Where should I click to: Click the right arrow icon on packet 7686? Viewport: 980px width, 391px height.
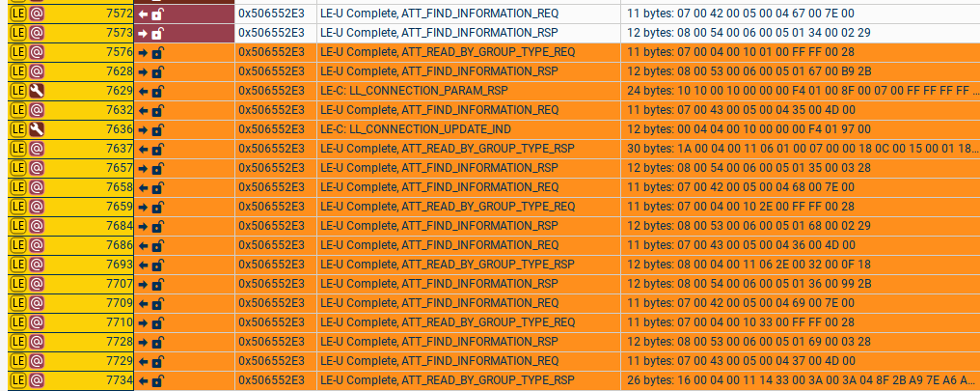[143, 245]
